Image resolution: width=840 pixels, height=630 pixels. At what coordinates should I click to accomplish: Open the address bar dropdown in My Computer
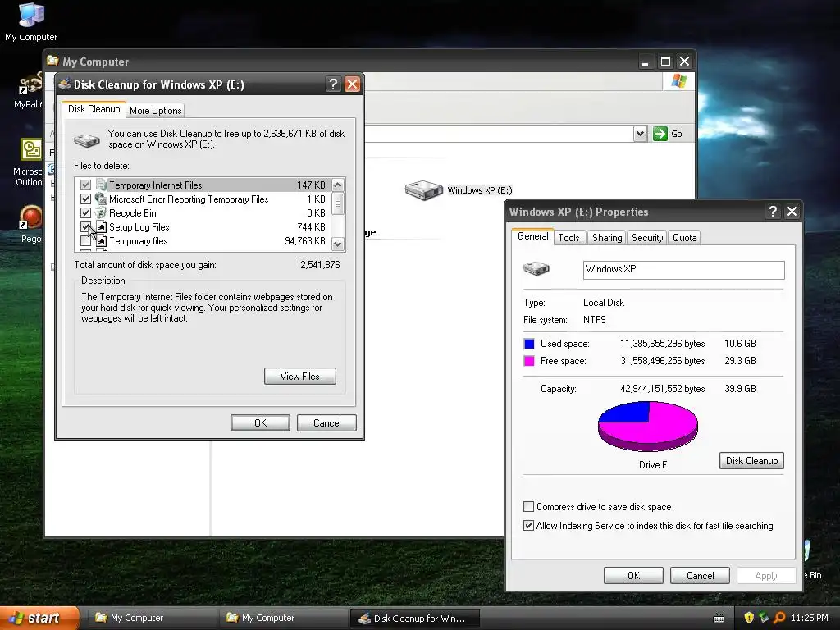[640, 134]
